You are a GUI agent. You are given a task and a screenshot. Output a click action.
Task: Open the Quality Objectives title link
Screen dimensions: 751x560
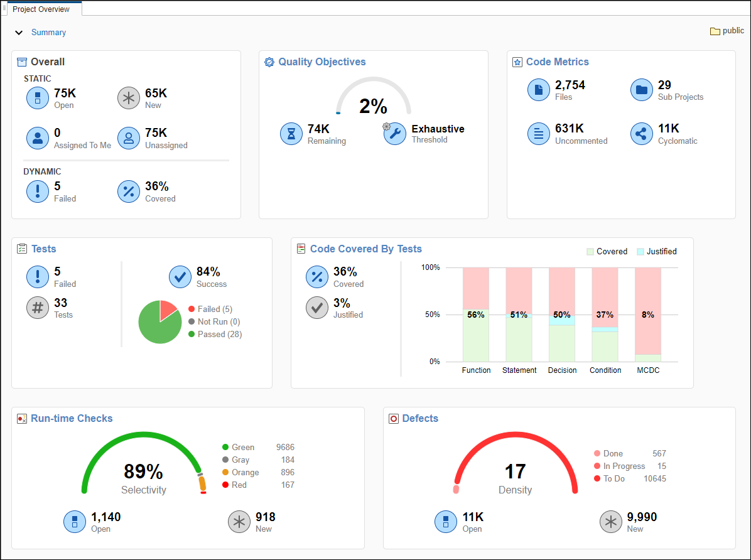click(321, 62)
